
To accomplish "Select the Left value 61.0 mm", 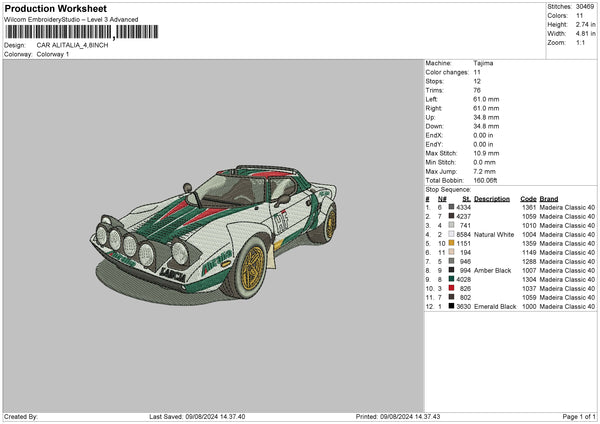I will (x=486, y=99).
